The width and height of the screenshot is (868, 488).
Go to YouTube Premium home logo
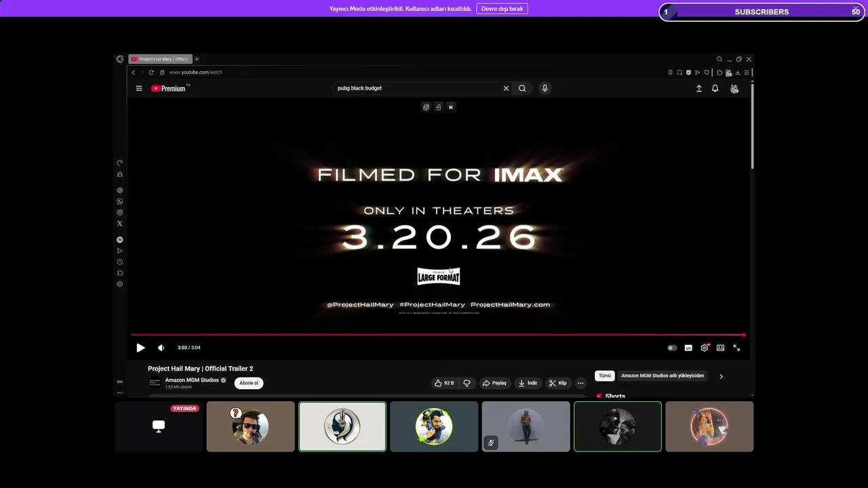point(170,88)
